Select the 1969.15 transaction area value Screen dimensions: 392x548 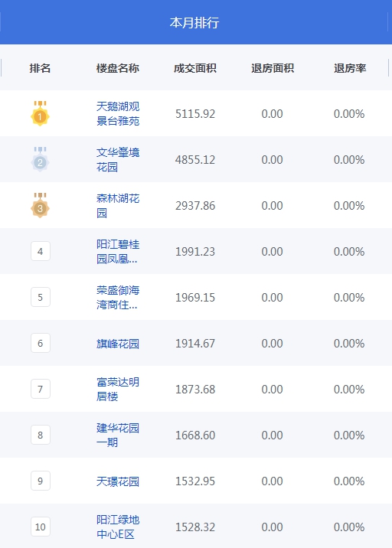195,298
